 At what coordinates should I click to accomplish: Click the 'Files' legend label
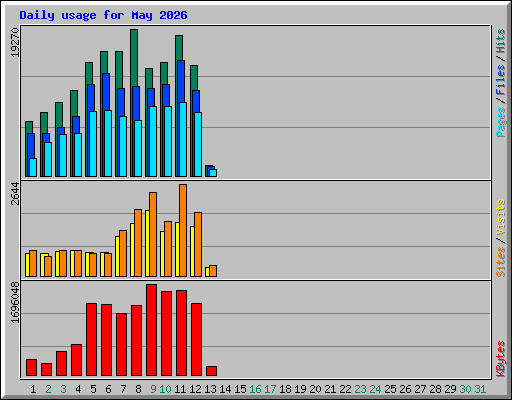pyautogui.click(x=501, y=79)
